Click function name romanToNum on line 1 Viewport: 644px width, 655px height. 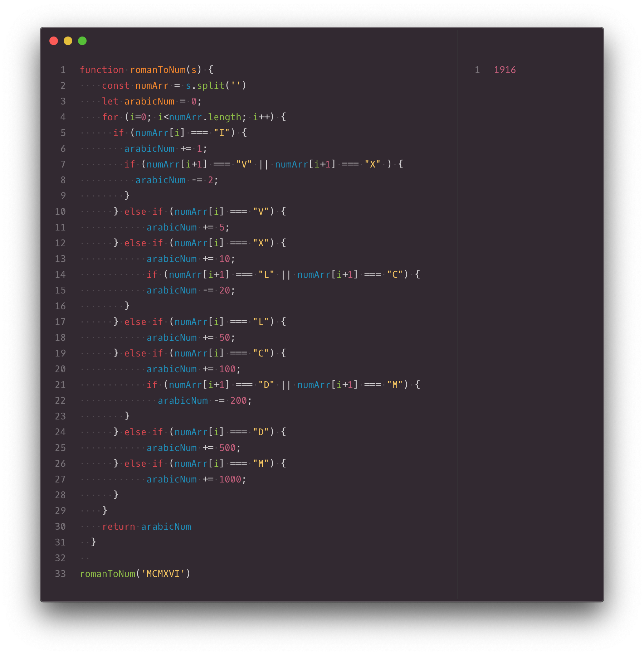(x=158, y=70)
